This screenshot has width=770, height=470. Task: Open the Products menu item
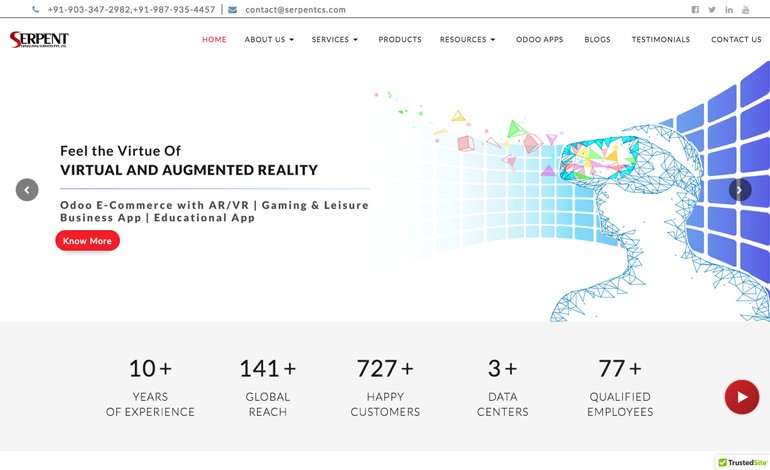coord(400,39)
